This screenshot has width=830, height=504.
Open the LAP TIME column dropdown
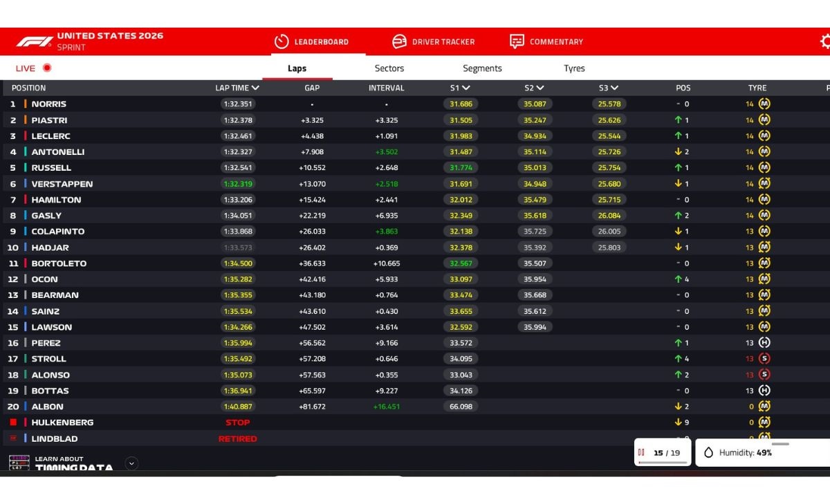point(256,88)
